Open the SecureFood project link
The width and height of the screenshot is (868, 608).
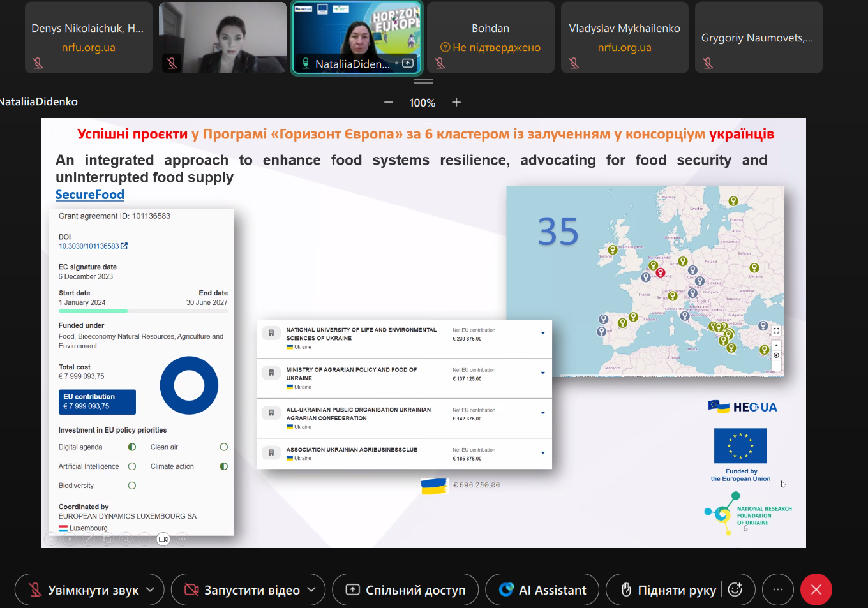tap(90, 195)
